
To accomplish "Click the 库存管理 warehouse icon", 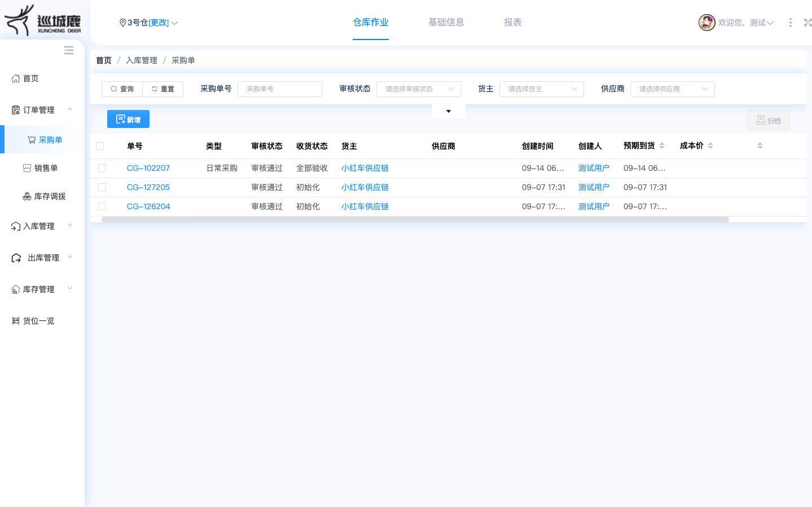I will pos(16,289).
